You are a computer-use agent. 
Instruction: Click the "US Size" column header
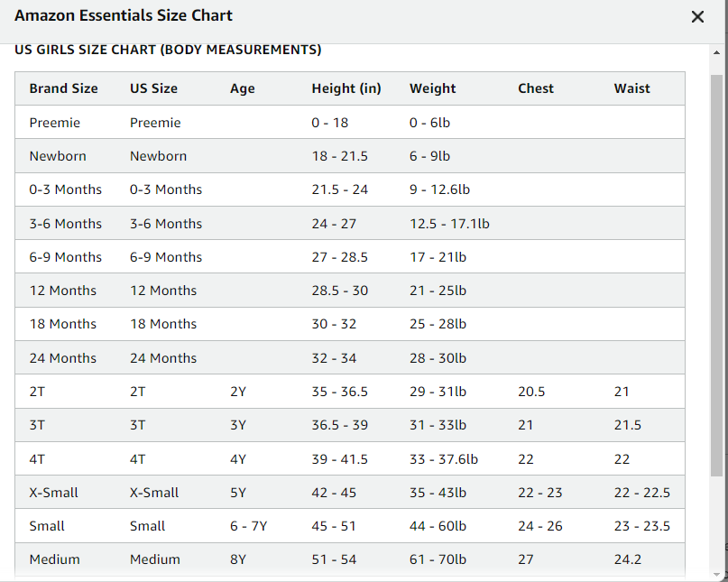click(x=153, y=88)
